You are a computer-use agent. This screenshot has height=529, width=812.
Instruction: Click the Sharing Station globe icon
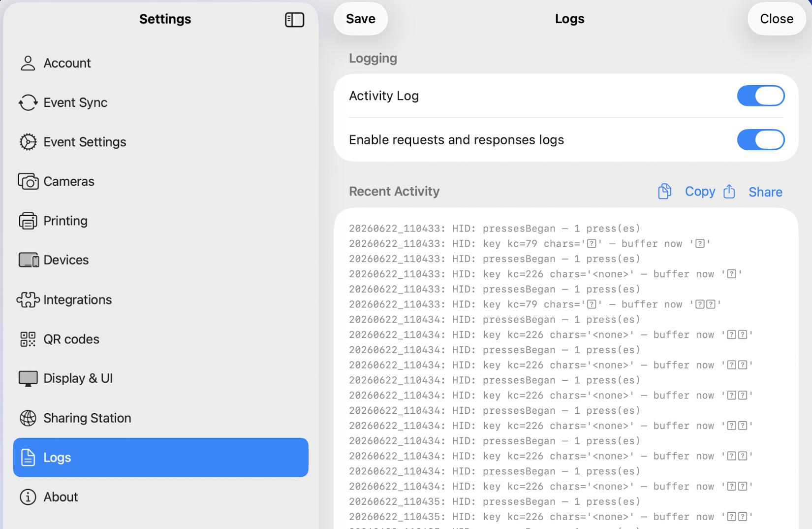click(x=28, y=418)
